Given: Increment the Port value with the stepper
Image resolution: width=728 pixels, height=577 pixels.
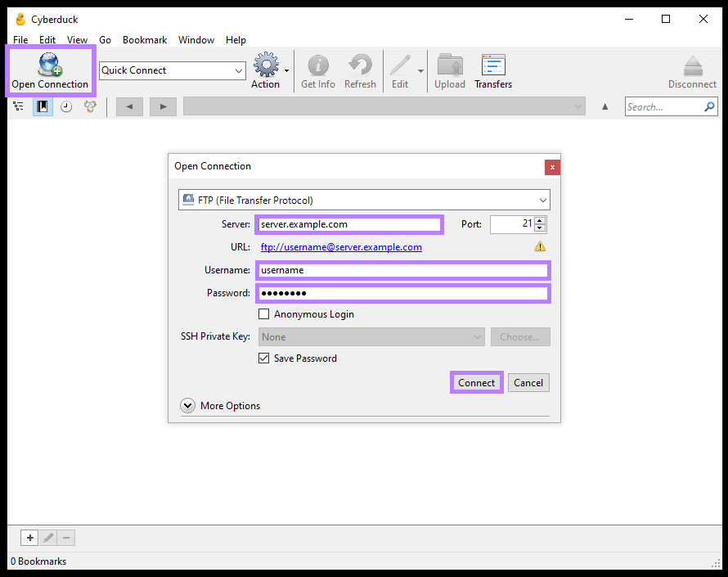Looking at the screenshot, I should 539,220.
